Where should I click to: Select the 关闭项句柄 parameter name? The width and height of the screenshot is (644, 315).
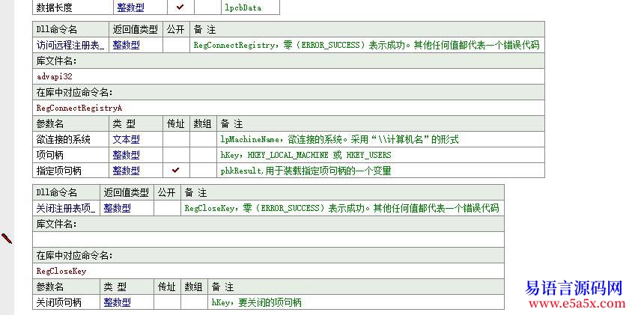point(58,302)
